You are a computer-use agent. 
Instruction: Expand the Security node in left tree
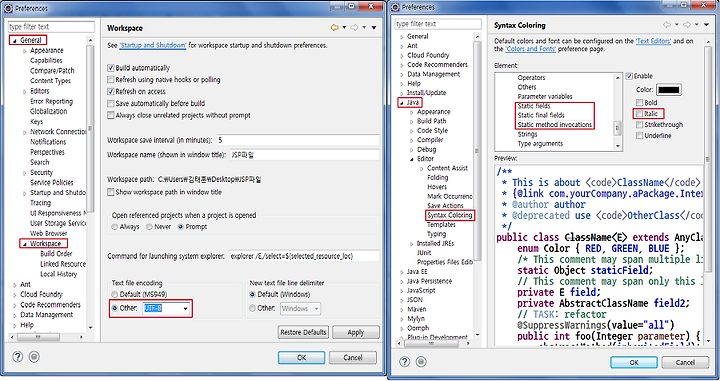coord(25,173)
